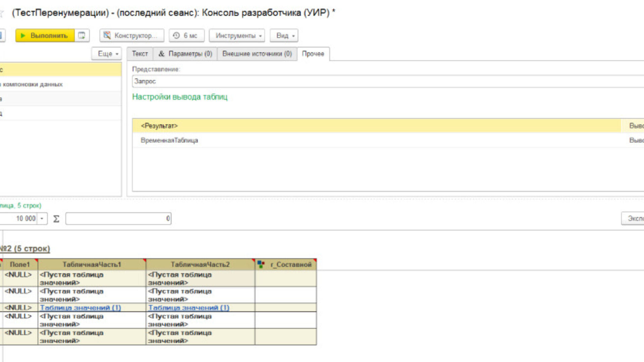The width and height of the screenshot is (644, 362).
Task: Click the save icon at toolbar edge
Action: pos(1,36)
